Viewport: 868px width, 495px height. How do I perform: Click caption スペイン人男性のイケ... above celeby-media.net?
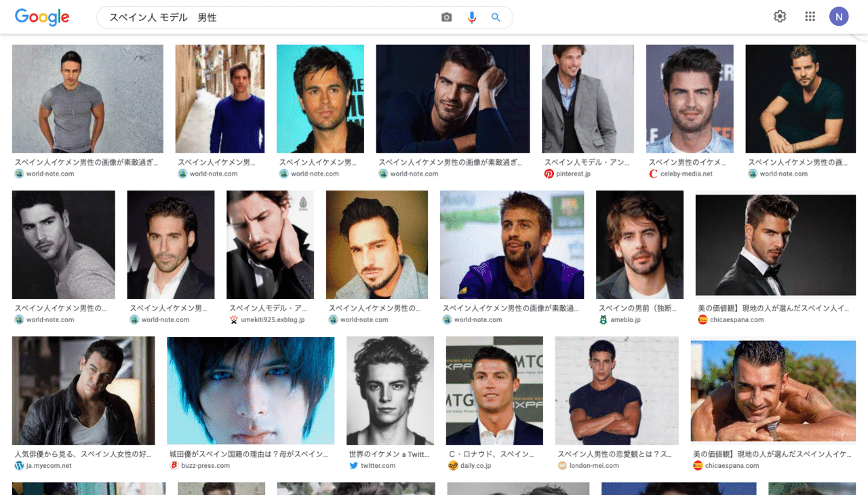coord(687,163)
